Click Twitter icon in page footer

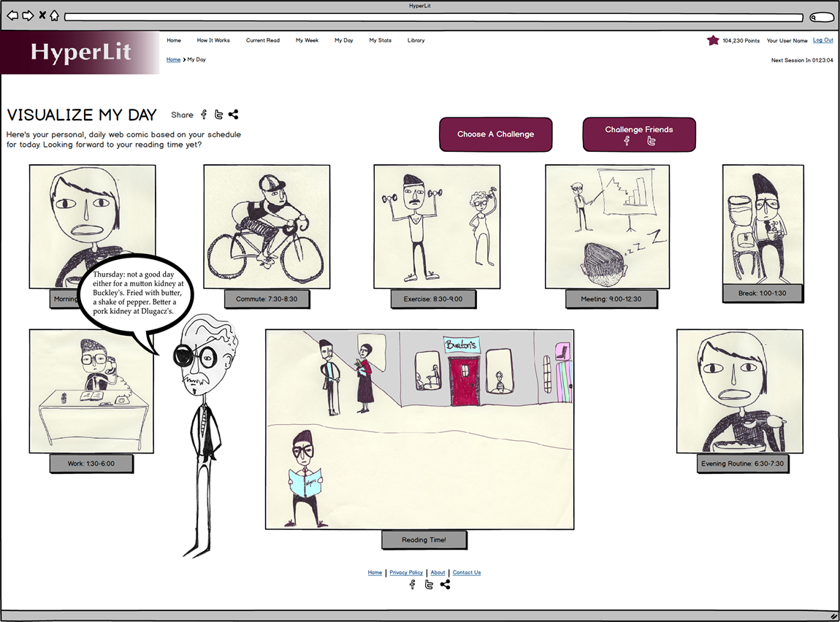(429, 585)
